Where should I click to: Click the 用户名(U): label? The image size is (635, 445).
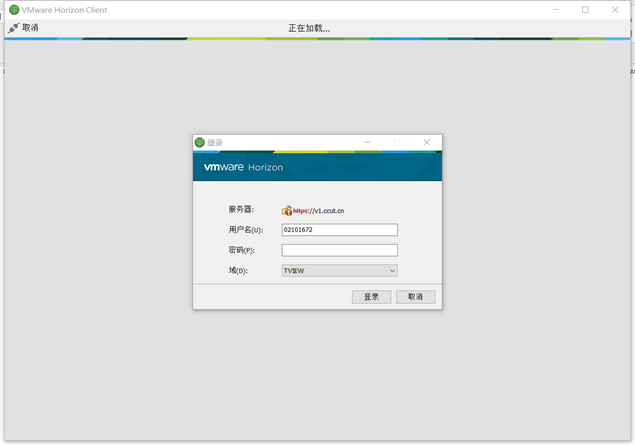pos(246,230)
